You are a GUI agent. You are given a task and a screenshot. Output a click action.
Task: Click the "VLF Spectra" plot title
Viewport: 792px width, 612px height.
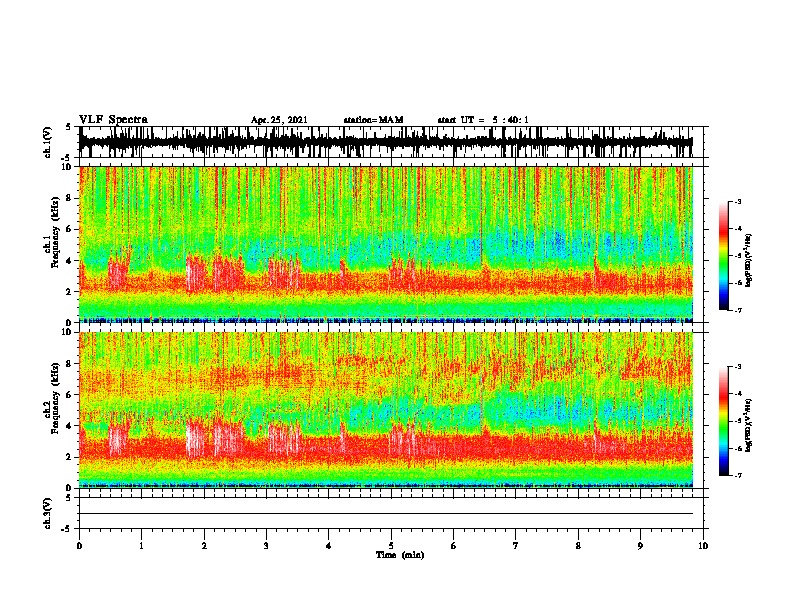click(113, 120)
